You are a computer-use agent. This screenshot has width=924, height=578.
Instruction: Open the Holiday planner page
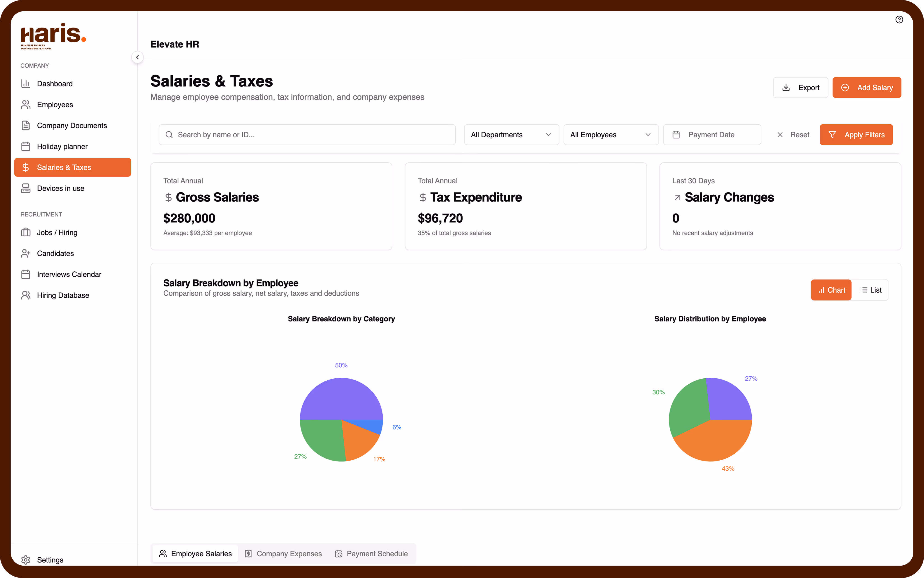tap(62, 146)
